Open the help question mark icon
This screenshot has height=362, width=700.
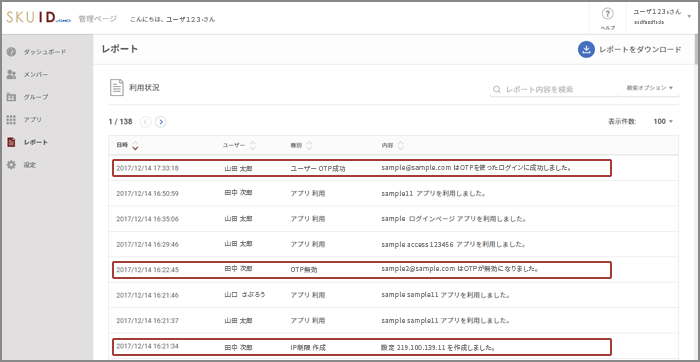coord(607,14)
